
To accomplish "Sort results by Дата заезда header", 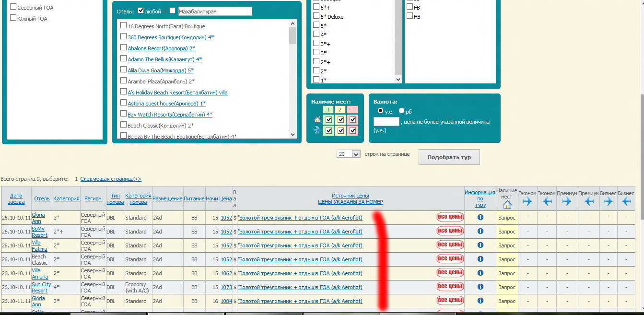I will pyautogui.click(x=16, y=198).
